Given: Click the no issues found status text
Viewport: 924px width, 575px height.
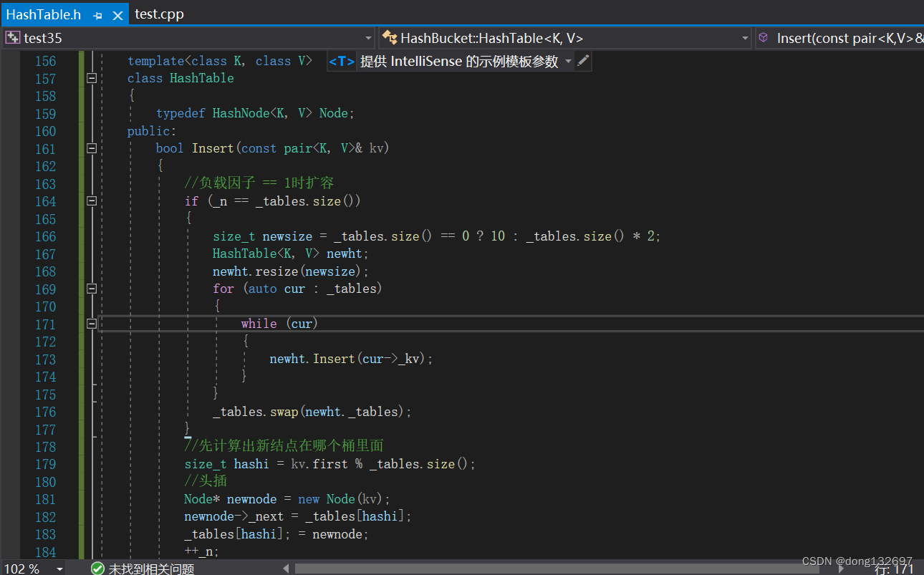Looking at the screenshot, I should pyautogui.click(x=151, y=569).
